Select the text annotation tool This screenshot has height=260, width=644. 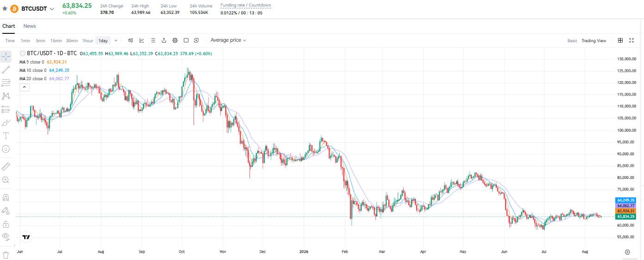(x=6, y=136)
